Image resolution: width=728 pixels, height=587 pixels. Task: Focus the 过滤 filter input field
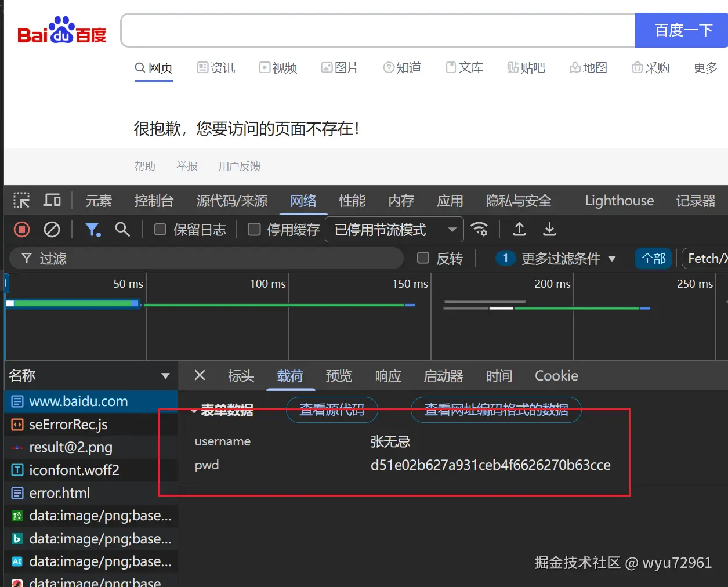coord(206,259)
